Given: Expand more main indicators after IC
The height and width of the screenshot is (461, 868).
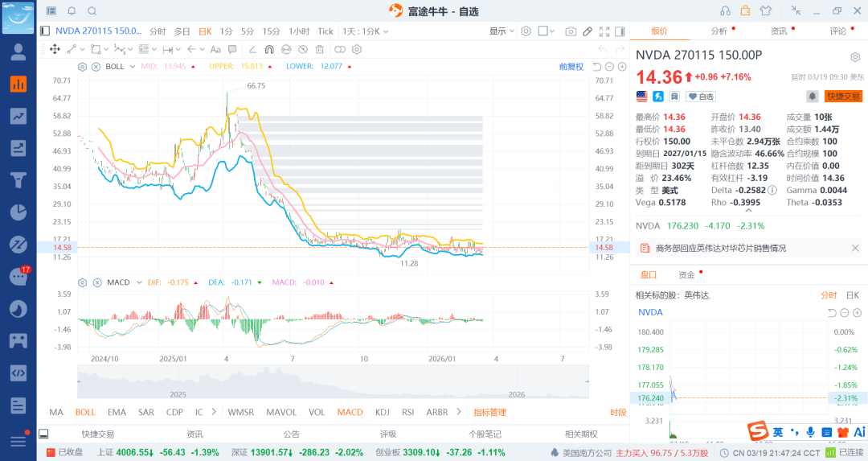Looking at the screenshot, I should pos(214,412).
